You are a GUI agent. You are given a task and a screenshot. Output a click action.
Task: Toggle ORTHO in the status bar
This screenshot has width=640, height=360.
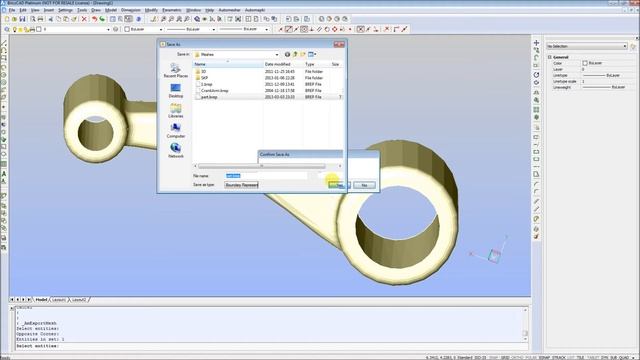click(x=518, y=358)
